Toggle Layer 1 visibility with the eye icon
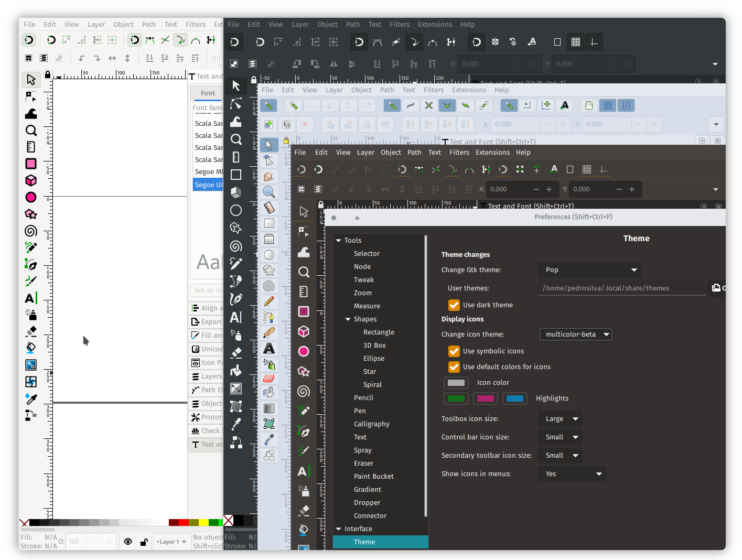 (128, 542)
